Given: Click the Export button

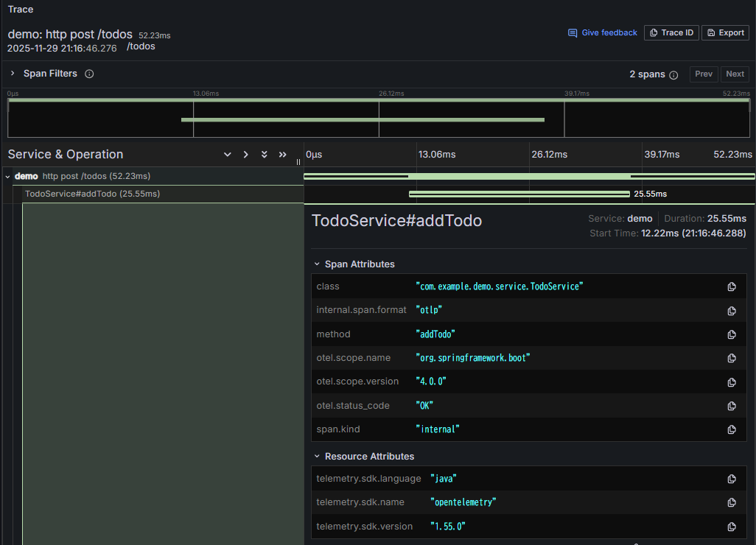Looking at the screenshot, I should click(725, 32).
